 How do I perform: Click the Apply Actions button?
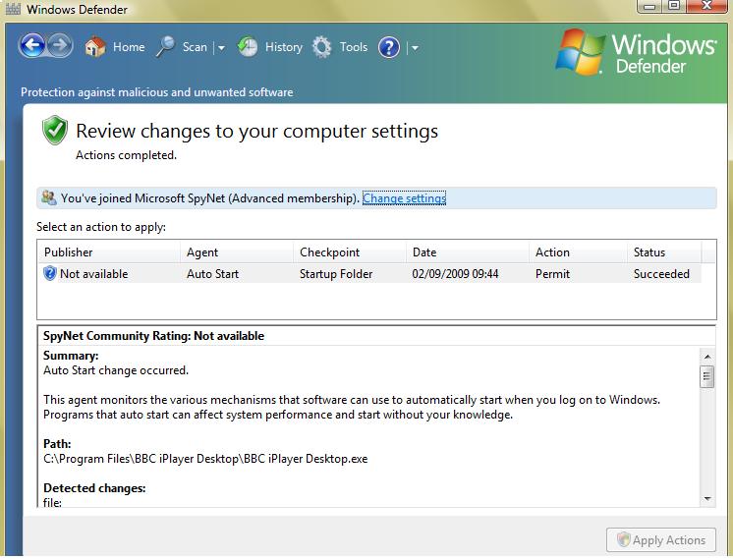[x=661, y=540]
